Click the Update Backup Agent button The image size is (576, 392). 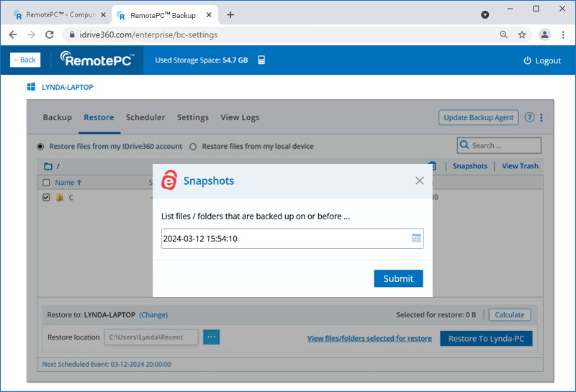click(479, 118)
